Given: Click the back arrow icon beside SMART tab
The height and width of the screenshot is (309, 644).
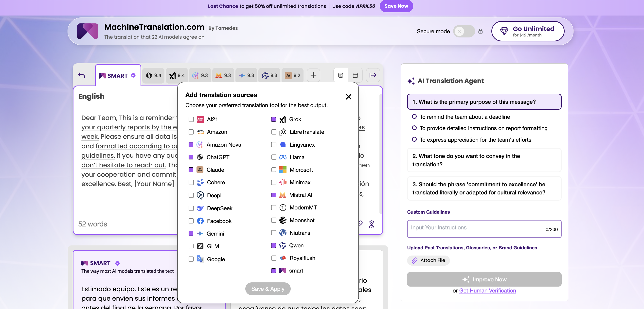Looking at the screenshot, I should (82, 75).
